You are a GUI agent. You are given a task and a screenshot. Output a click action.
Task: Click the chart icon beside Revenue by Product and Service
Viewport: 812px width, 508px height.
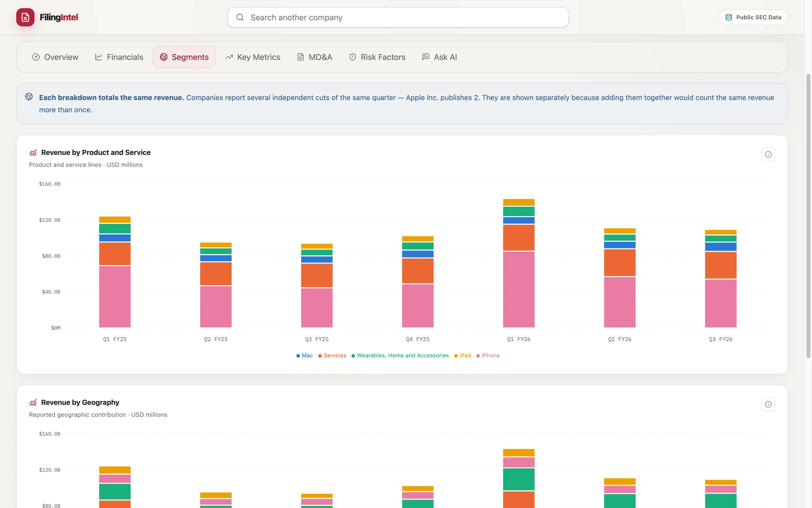click(33, 153)
